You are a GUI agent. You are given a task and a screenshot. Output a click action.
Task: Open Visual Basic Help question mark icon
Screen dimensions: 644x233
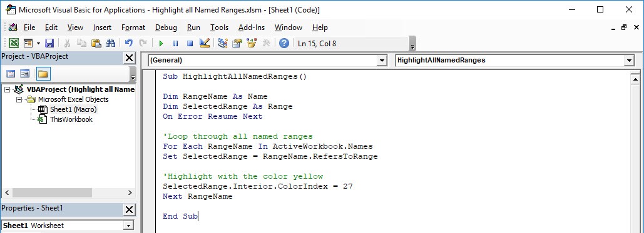284,43
